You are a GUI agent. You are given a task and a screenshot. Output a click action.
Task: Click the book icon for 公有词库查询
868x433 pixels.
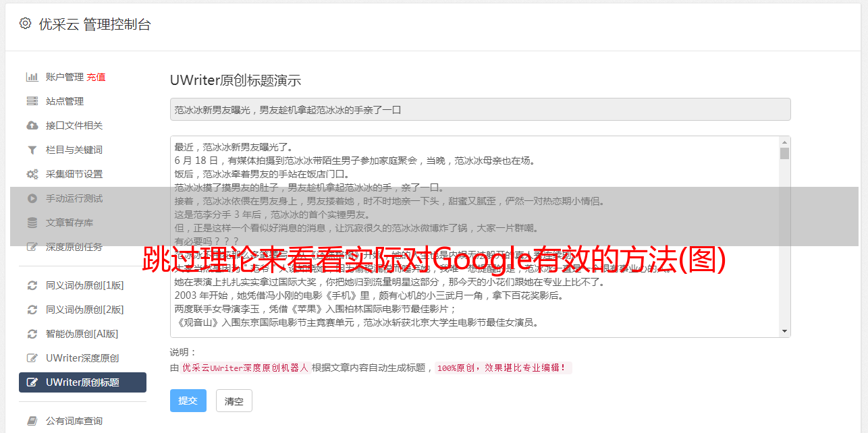(32, 421)
